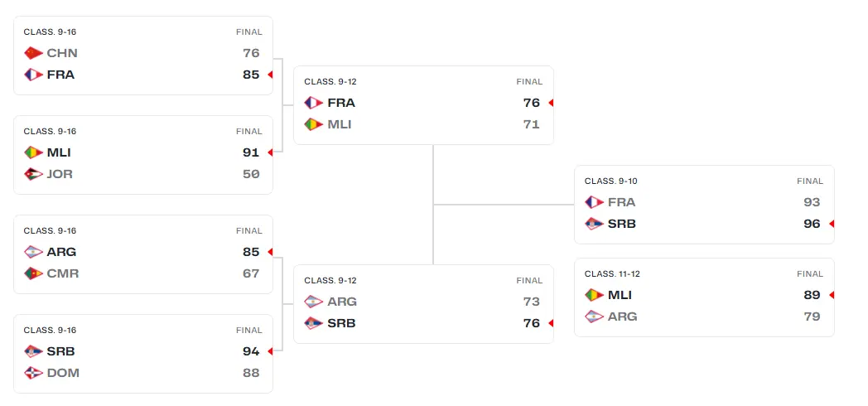Click Serbia flag in SRB vs DOM game

coord(33,351)
